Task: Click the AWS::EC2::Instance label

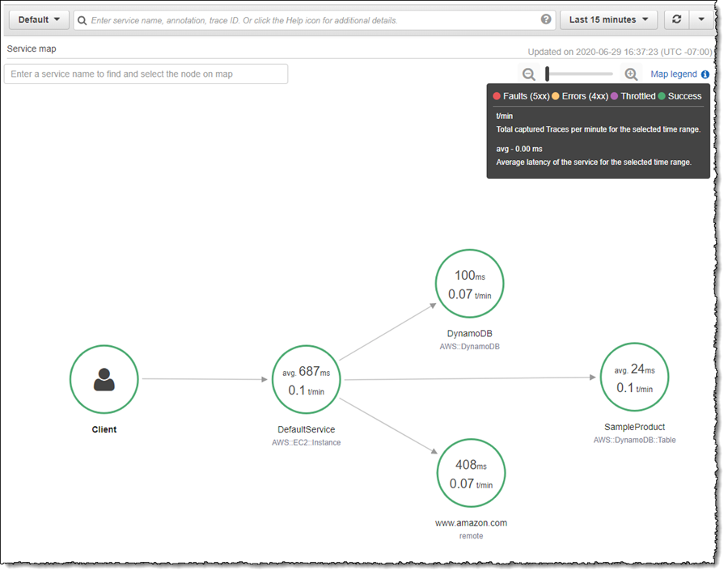Action: tap(307, 442)
